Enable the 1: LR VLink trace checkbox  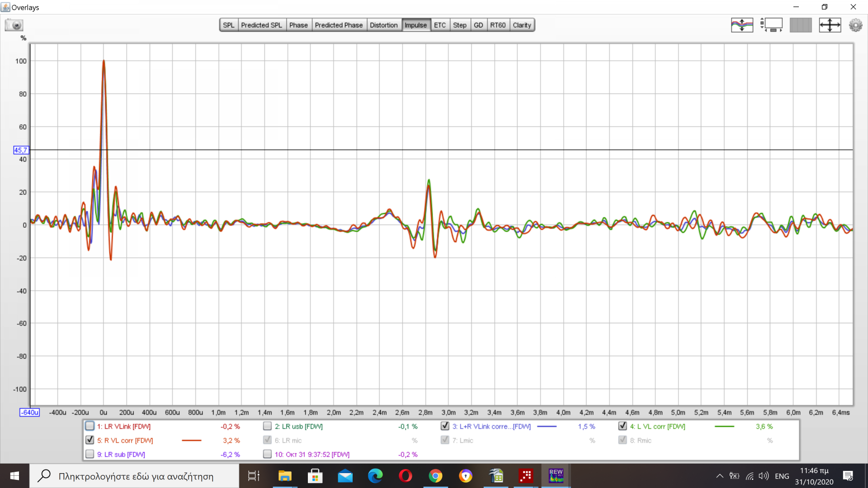(90, 426)
